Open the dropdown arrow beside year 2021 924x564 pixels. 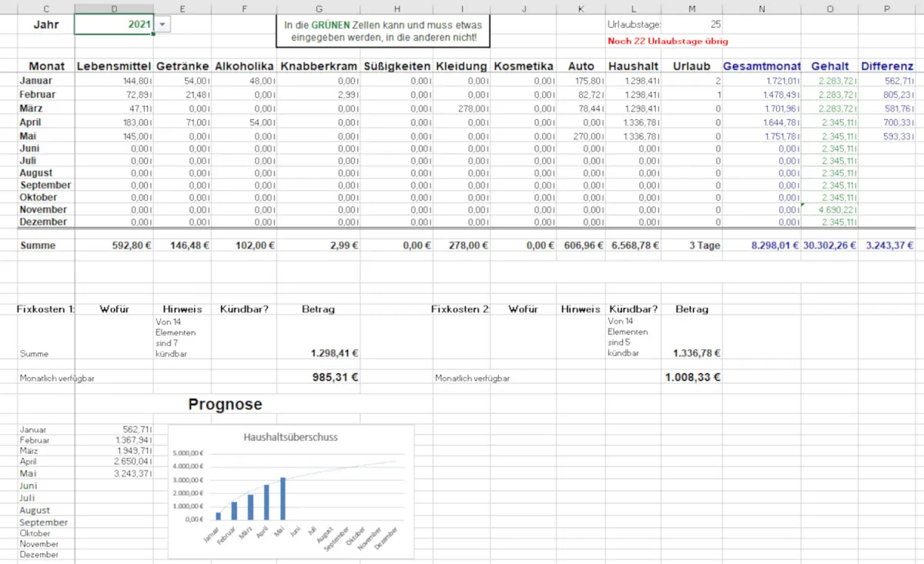(162, 25)
